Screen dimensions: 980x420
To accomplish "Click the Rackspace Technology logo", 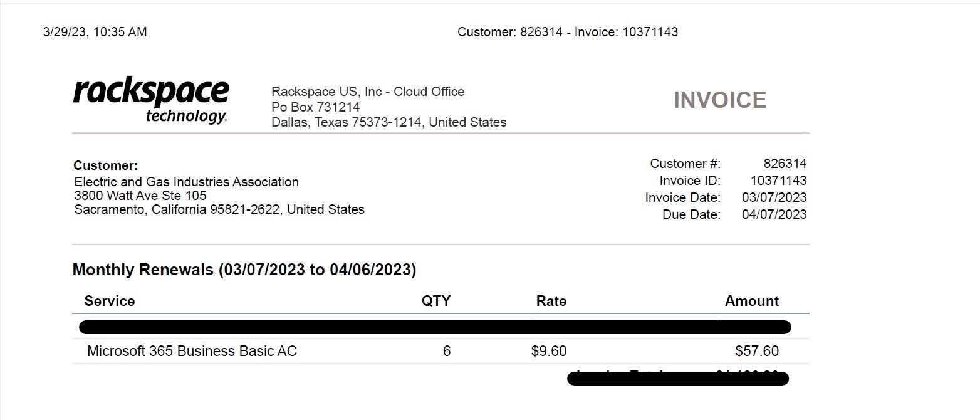I will click(x=151, y=101).
